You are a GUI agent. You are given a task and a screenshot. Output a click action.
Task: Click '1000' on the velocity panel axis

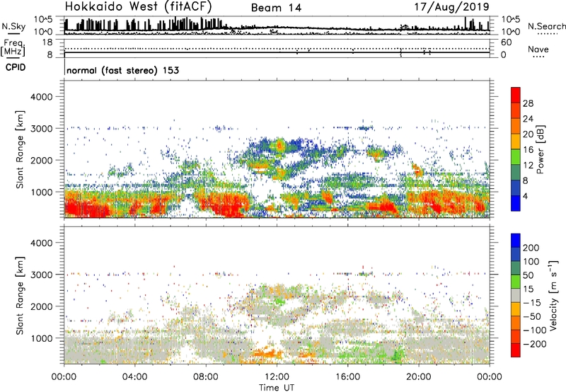click(x=41, y=338)
